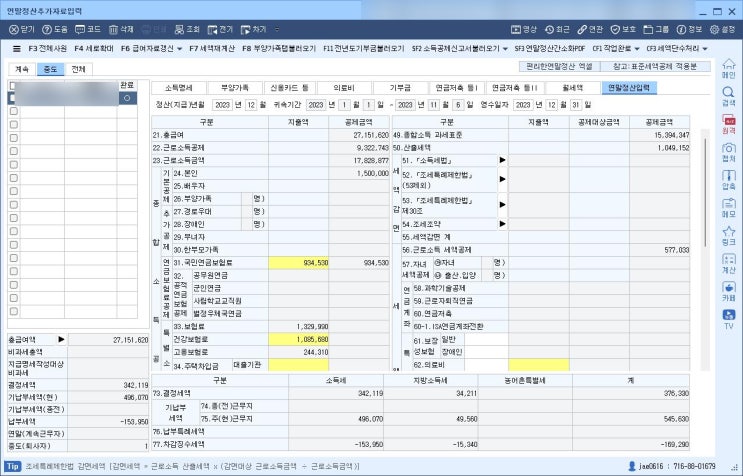Screen dimensions: 743x476
Task: Expand the 52.「조세특례제한법」(53제외) arrow
Action: click(502, 180)
